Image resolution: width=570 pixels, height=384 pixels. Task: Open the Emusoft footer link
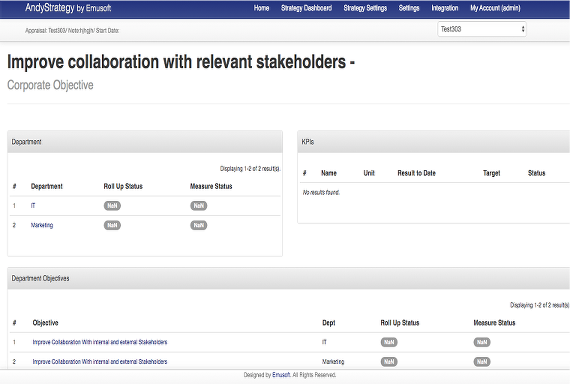click(281, 375)
